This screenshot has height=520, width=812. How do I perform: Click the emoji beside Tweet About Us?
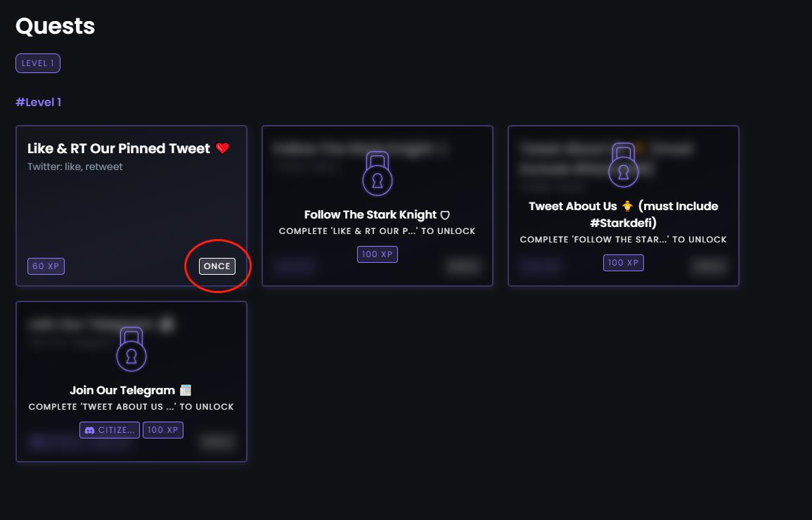coord(627,207)
